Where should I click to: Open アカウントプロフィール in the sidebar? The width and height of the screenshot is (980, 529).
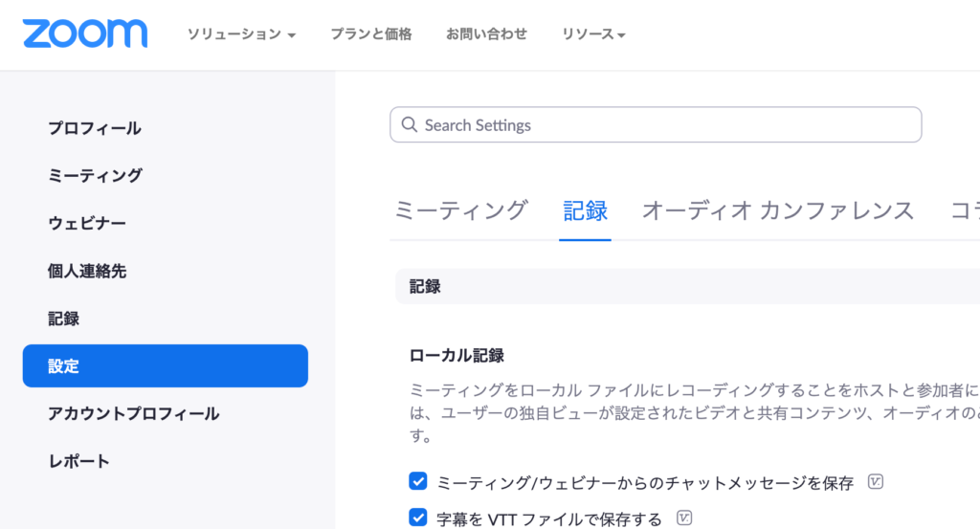tap(133, 413)
